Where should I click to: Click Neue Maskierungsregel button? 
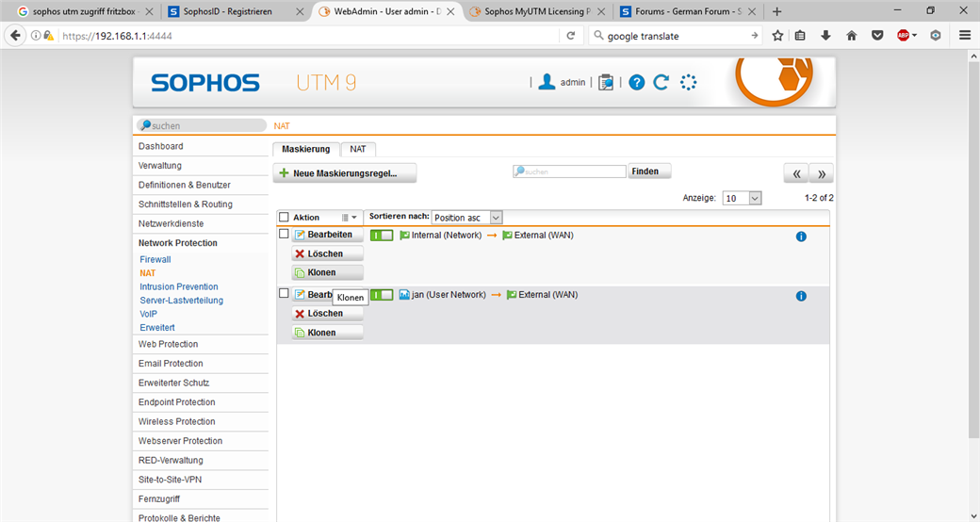(x=344, y=173)
